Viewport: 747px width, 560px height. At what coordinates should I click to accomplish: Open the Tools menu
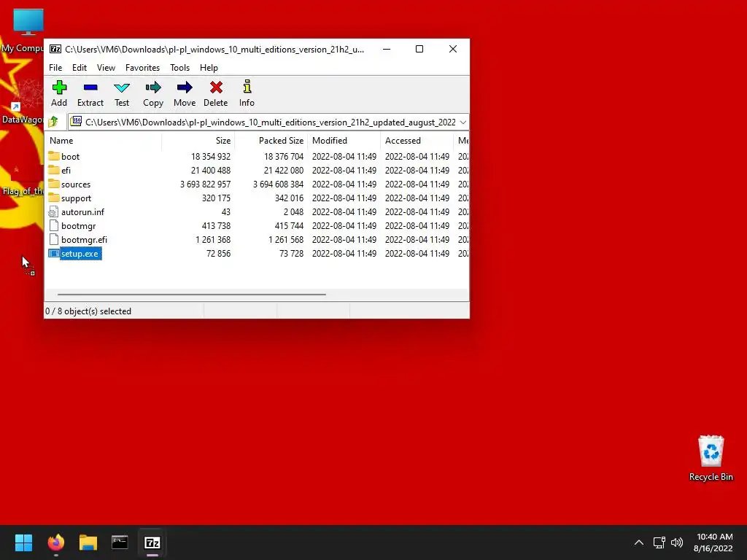pyautogui.click(x=179, y=68)
